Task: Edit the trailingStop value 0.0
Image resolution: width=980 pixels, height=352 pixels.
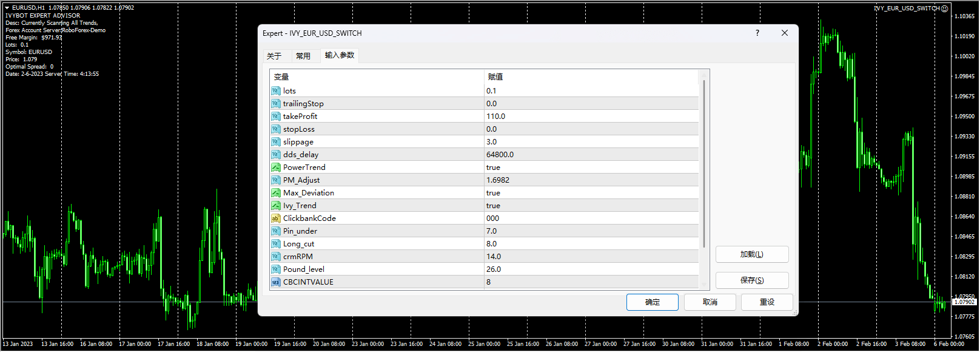Action: [591, 103]
